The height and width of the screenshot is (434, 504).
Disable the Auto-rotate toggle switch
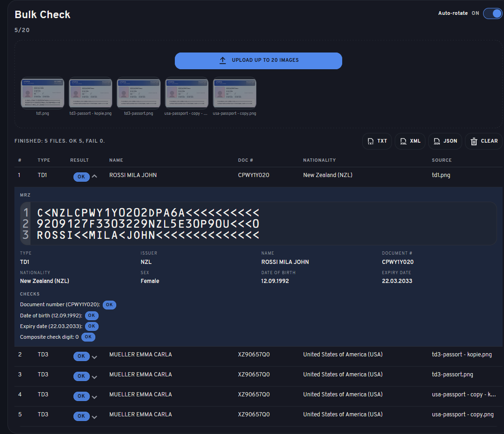(x=492, y=13)
